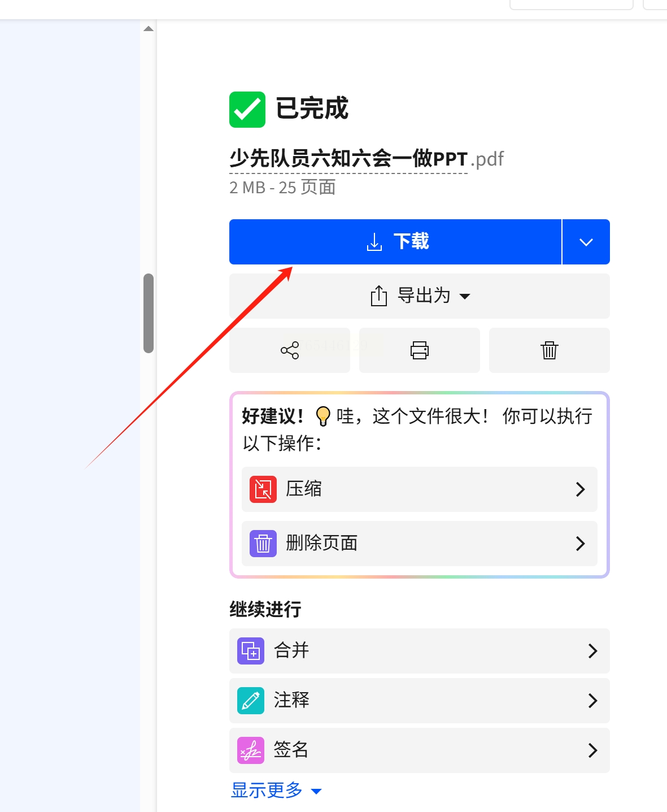Click the purple 合并 merge icon
The image size is (667, 812).
(x=251, y=651)
